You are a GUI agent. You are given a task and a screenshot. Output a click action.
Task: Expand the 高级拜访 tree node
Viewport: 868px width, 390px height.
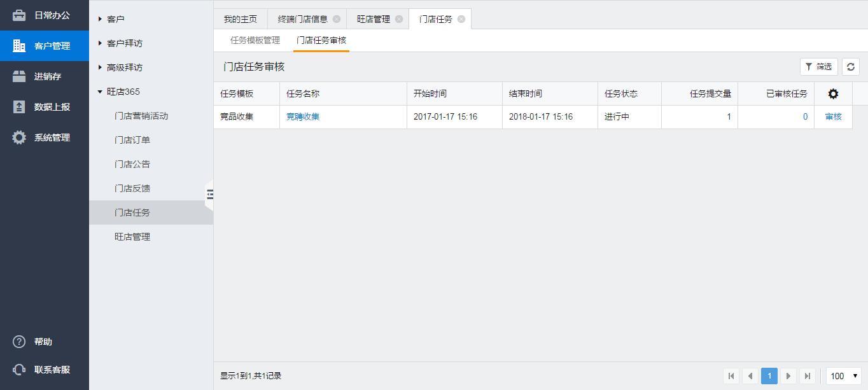point(101,67)
